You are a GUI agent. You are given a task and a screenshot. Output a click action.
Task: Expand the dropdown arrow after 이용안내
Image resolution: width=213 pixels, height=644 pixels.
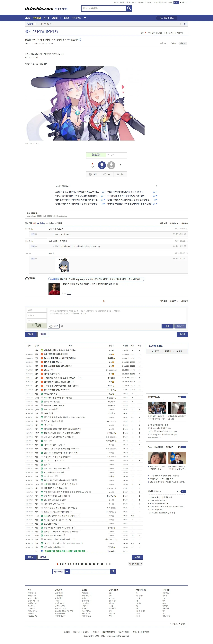click(187, 33)
